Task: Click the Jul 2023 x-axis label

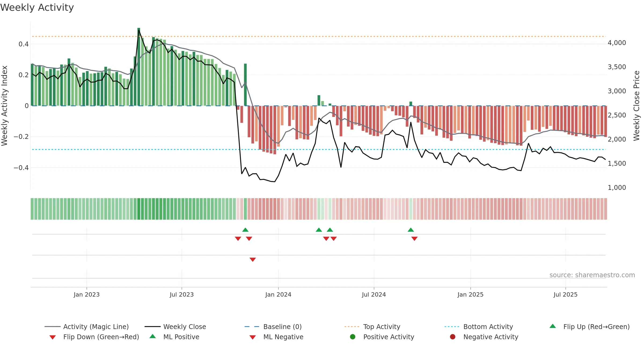Action: coord(182,294)
